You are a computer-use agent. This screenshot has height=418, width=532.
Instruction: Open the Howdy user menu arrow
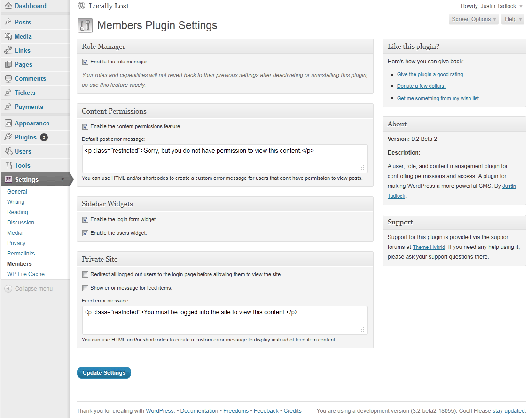pyautogui.click(x=521, y=6)
